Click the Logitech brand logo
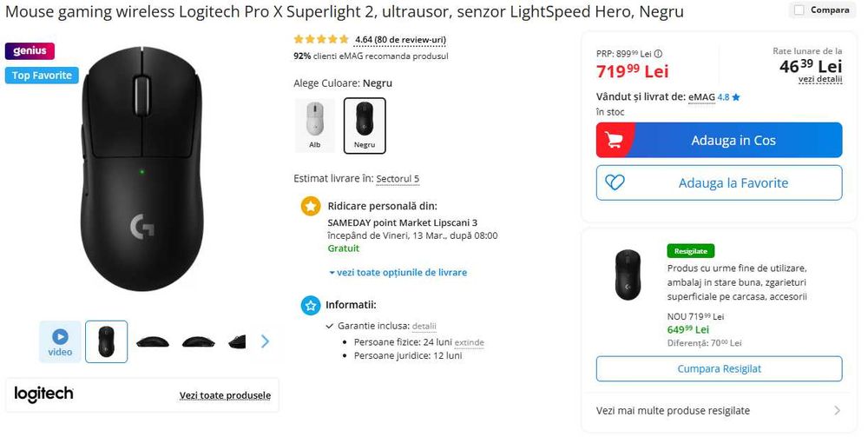Image resolution: width=868 pixels, height=437 pixels. 44,394
